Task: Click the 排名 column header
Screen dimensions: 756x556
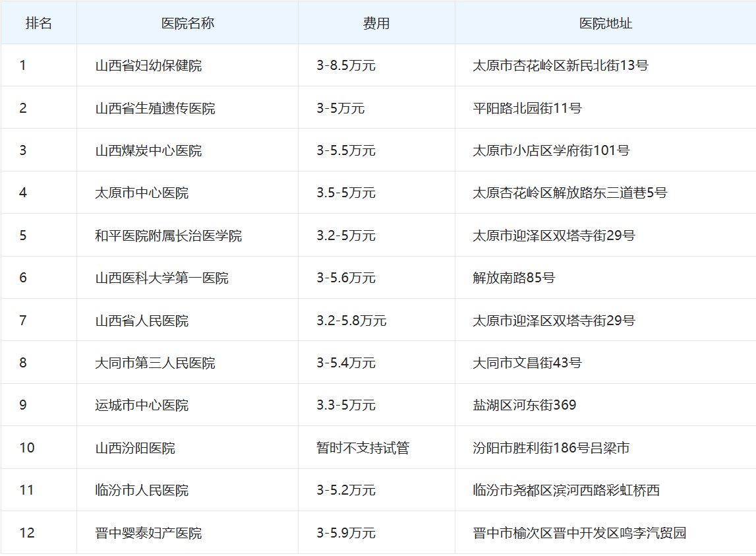Action: click(38, 23)
